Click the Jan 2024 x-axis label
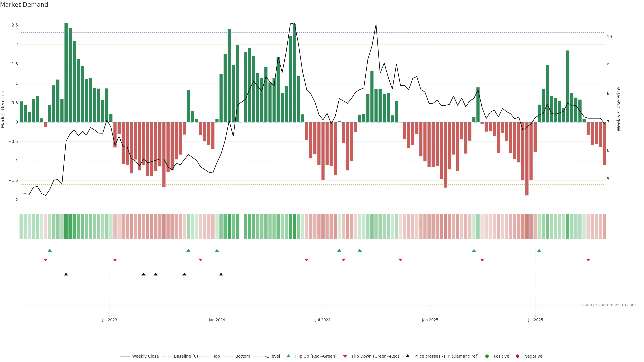The image size is (644, 362). click(217, 320)
